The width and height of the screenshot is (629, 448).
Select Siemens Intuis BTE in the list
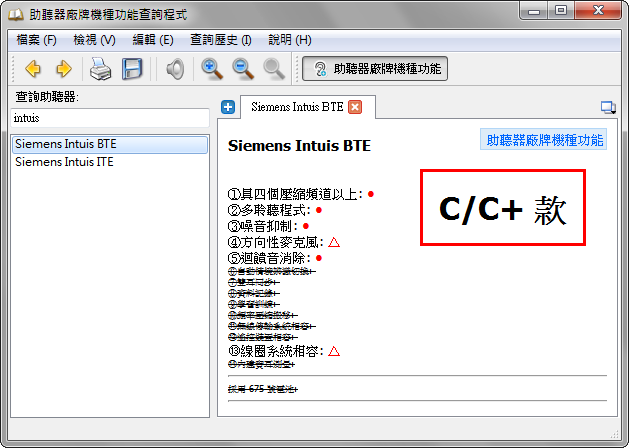coord(110,144)
